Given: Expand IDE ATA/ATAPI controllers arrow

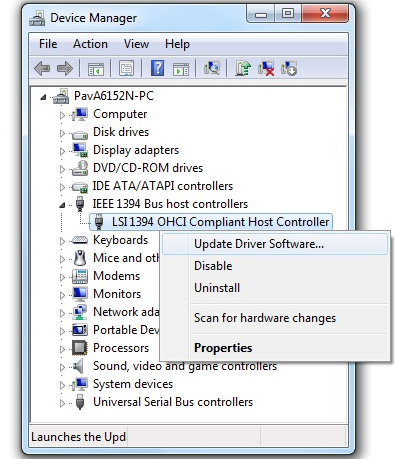Looking at the screenshot, I should [x=62, y=187].
